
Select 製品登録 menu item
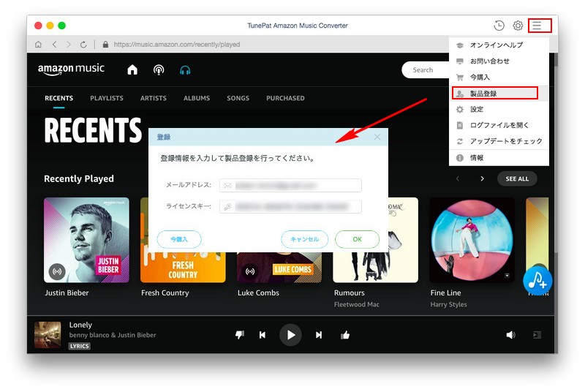[499, 93]
